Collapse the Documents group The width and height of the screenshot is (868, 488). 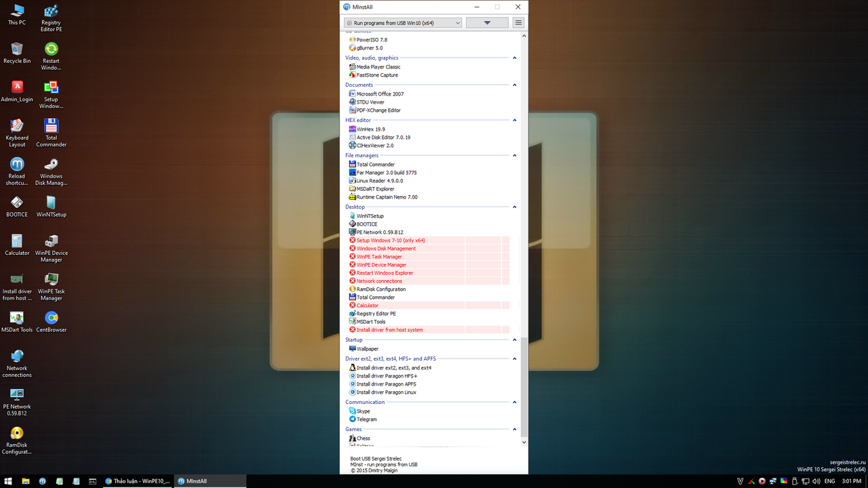pos(515,85)
